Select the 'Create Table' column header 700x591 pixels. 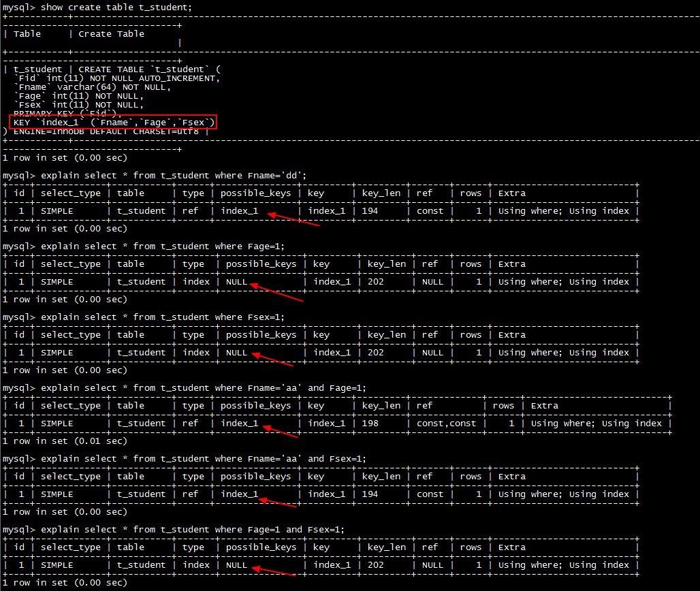(x=111, y=34)
